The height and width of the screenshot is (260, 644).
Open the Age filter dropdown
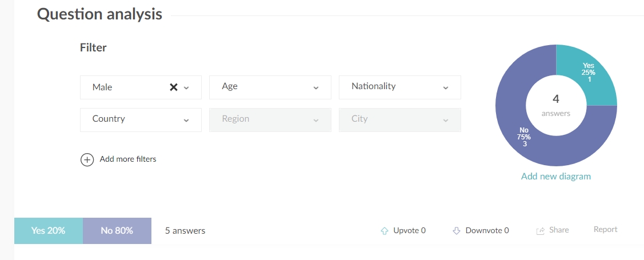coord(270,87)
